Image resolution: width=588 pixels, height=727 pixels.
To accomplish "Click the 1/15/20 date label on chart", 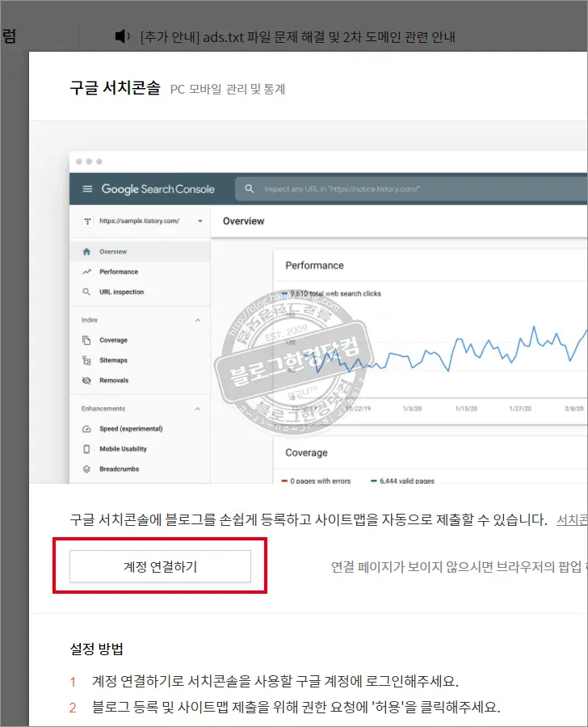I will click(x=466, y=409).
